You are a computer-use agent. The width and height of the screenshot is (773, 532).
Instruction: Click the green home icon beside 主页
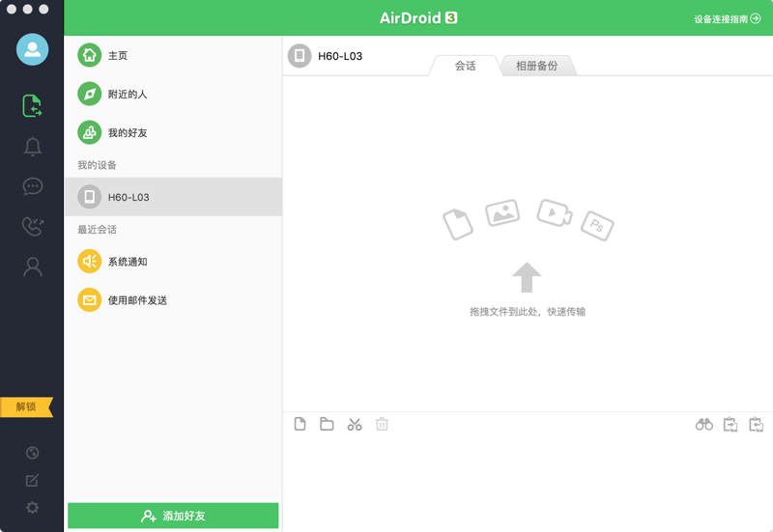coord(89,55)
